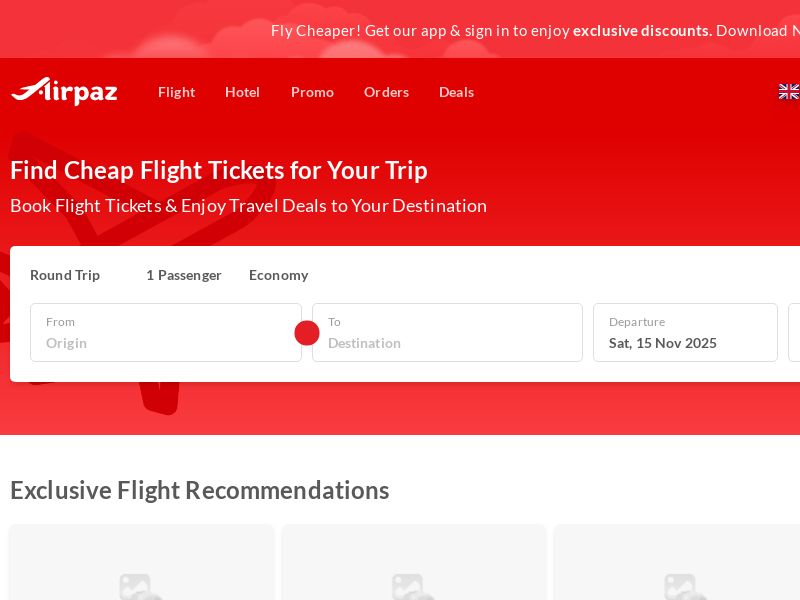The width and height of the screenshot is (800, 600).
Task: Open the UK flag language selector
Action: 789,92
